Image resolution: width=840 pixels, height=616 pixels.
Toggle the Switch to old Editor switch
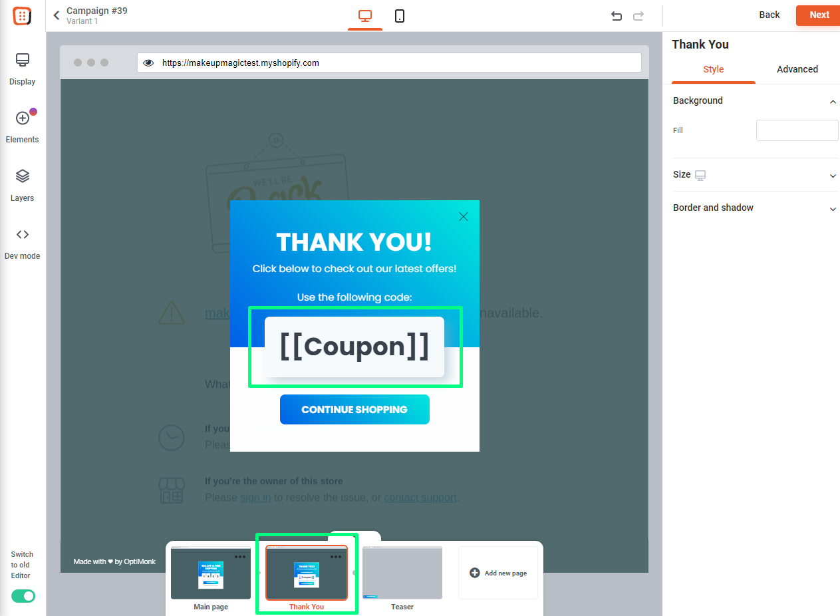(23, 596)
